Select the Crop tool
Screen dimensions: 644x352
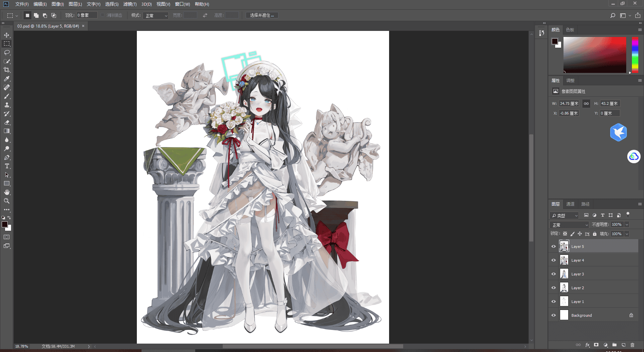tap(7, 70)
